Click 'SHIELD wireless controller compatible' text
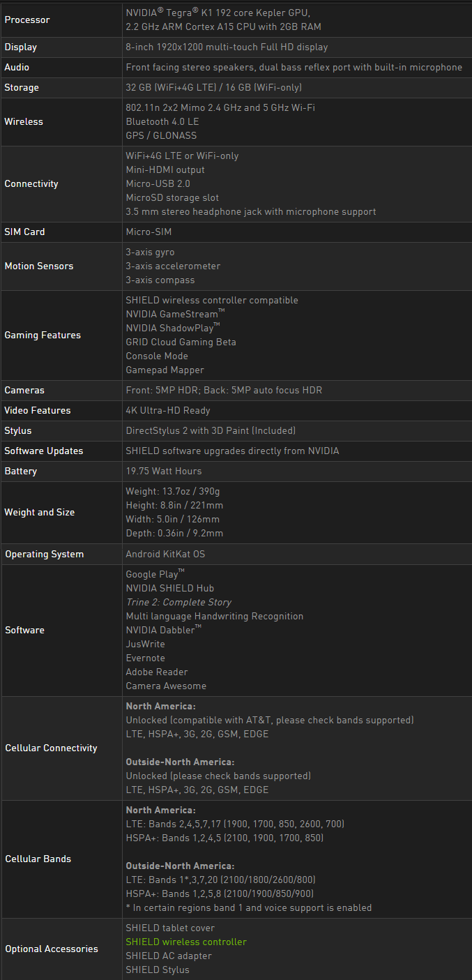Screen dimensions: 472x980 (x=212, y=300)
